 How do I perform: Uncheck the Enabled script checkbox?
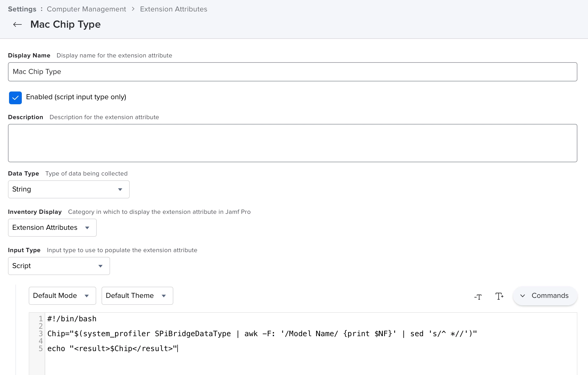tap(15, 98)
